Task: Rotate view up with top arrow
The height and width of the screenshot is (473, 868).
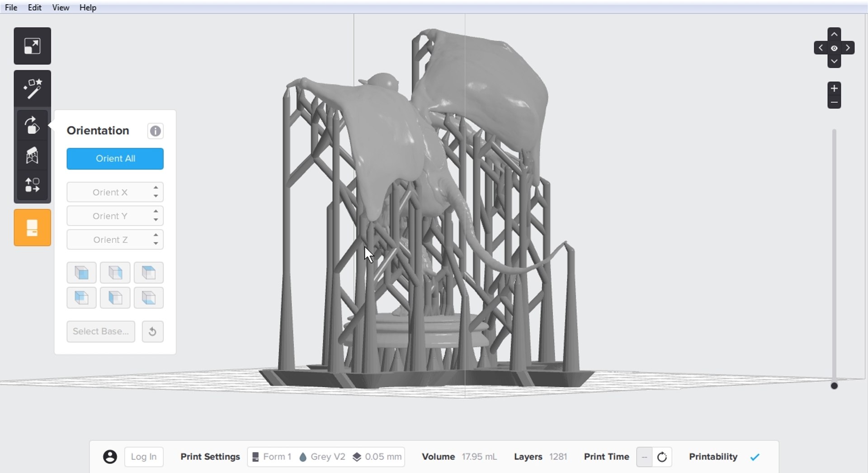Action: coord(834,34)
